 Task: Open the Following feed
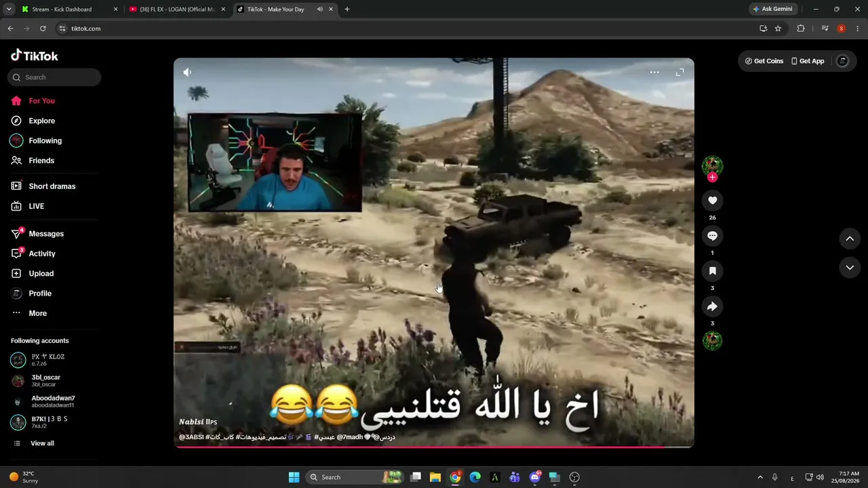(45, 140)
